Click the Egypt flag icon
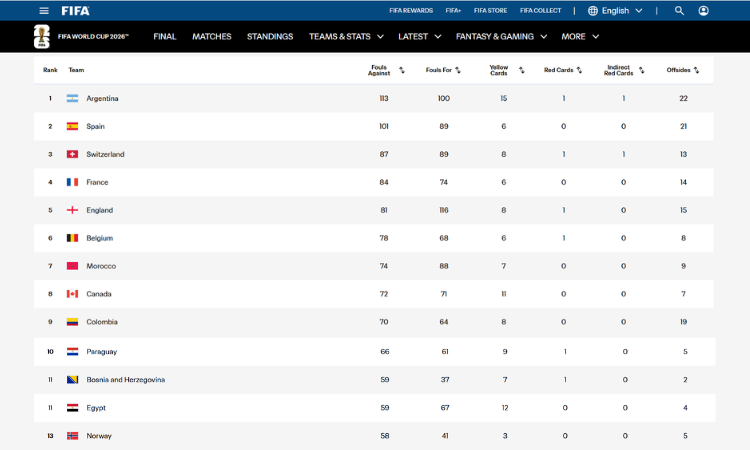The height and width of the screenshot is (450, 750). 72,408
